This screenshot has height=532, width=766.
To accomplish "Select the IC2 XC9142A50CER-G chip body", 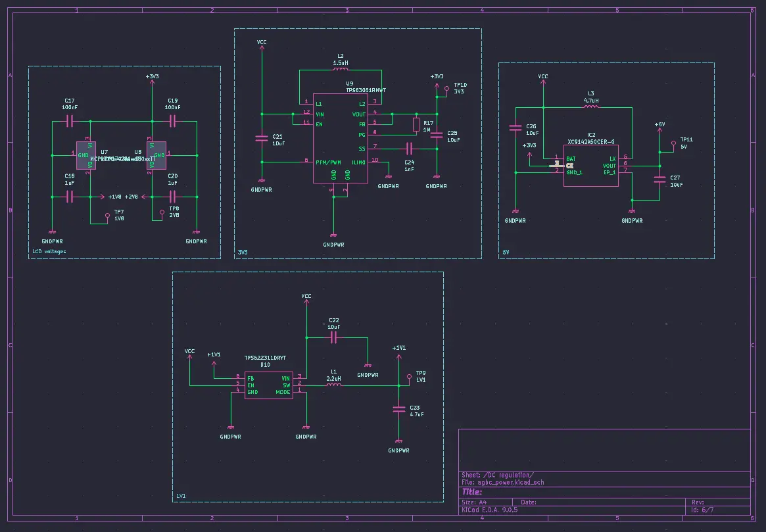I will click(x=591, y=166).
